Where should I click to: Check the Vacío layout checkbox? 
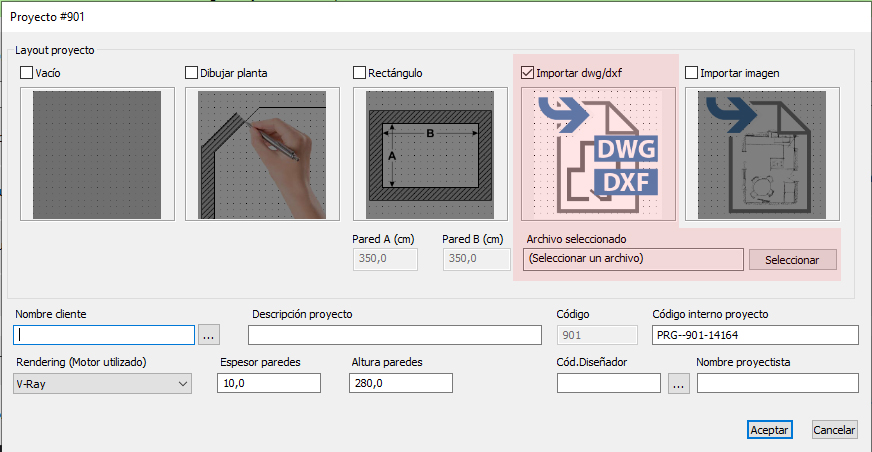26,73
